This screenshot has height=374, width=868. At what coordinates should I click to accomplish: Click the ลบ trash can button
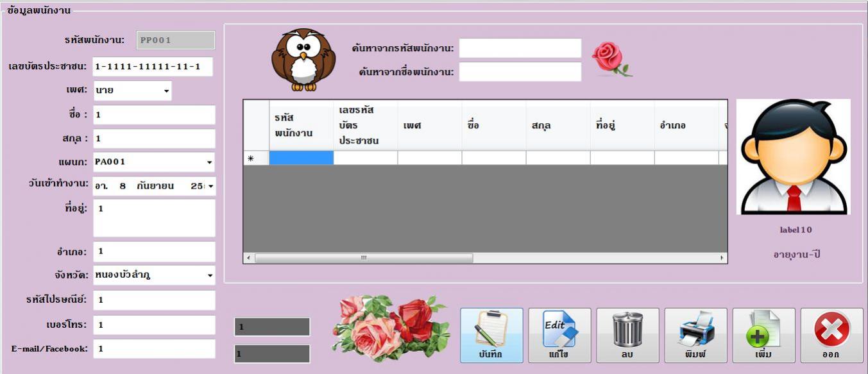point(627,336)
